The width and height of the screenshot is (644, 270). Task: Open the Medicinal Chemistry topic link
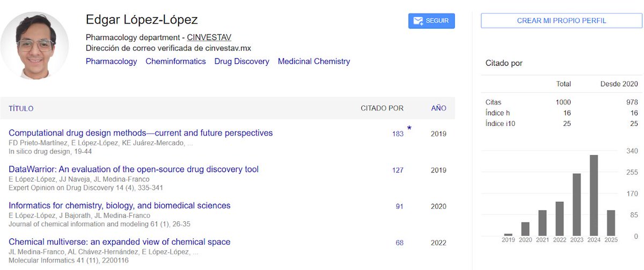click(313, 62)
